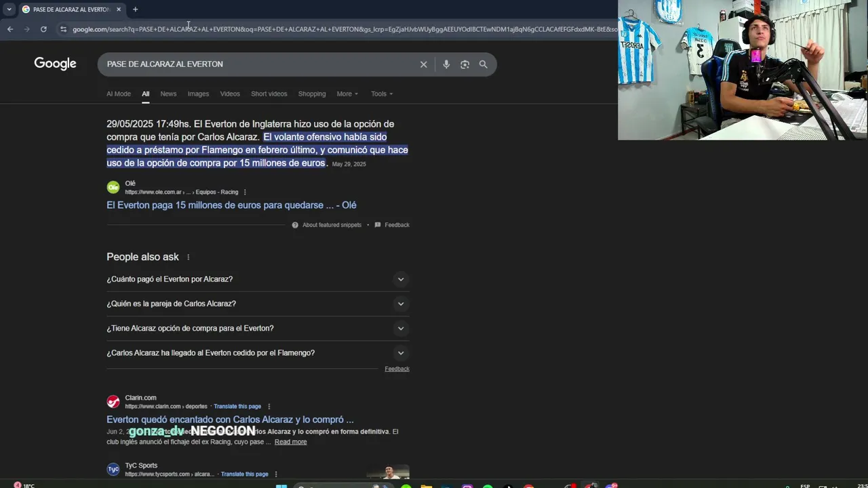
Task: Expand '¿Quién es la pareja de Carlos Alcaraz?'
Action: 258,304
